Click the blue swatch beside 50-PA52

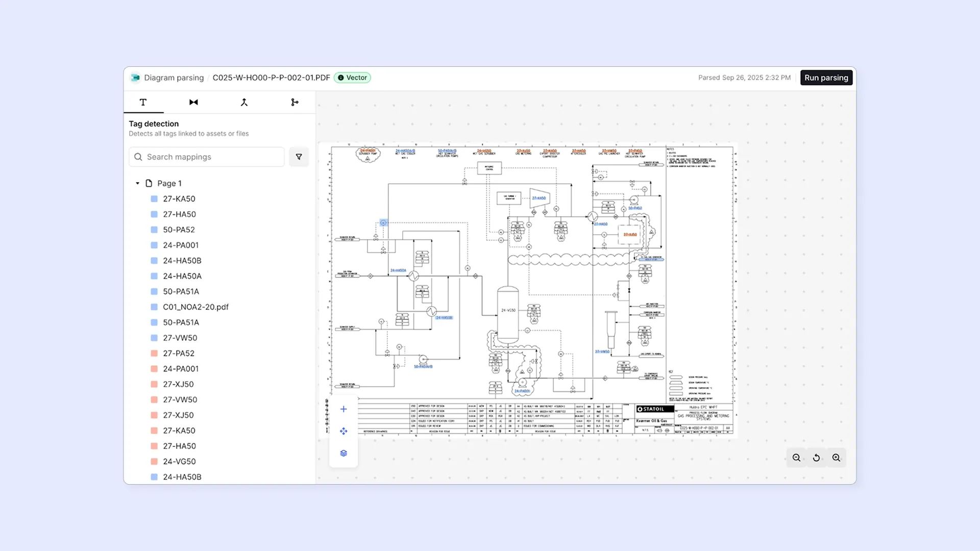pos(154,230)
